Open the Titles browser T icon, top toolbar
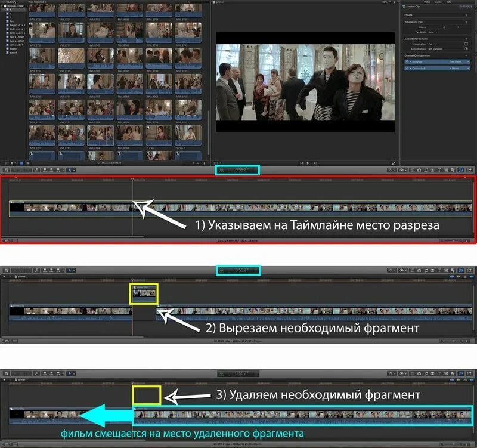This screenshot has height=448, width=477. pos(439,170)
